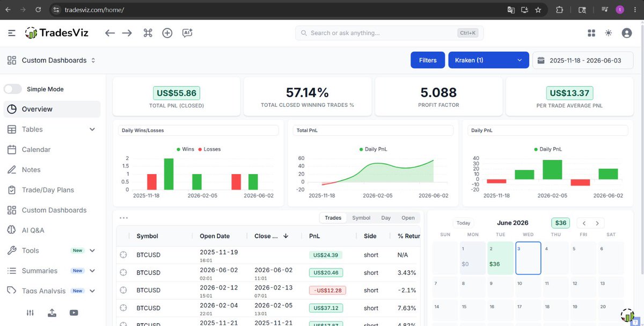Image resolution: width=644 pixels, height=326 pixels.
Task: Open the settings sliders icon at sidebar bottom
Action: tap(31, 313)
